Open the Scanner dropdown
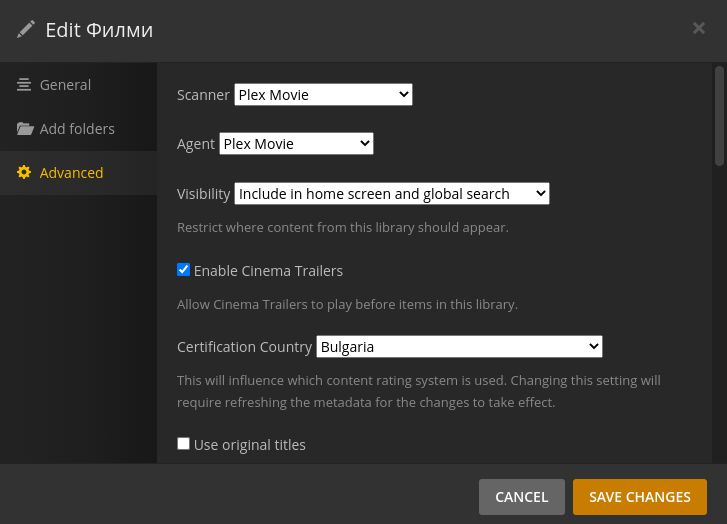The height and width of the screenshot is (524, 727). (323, 95)
